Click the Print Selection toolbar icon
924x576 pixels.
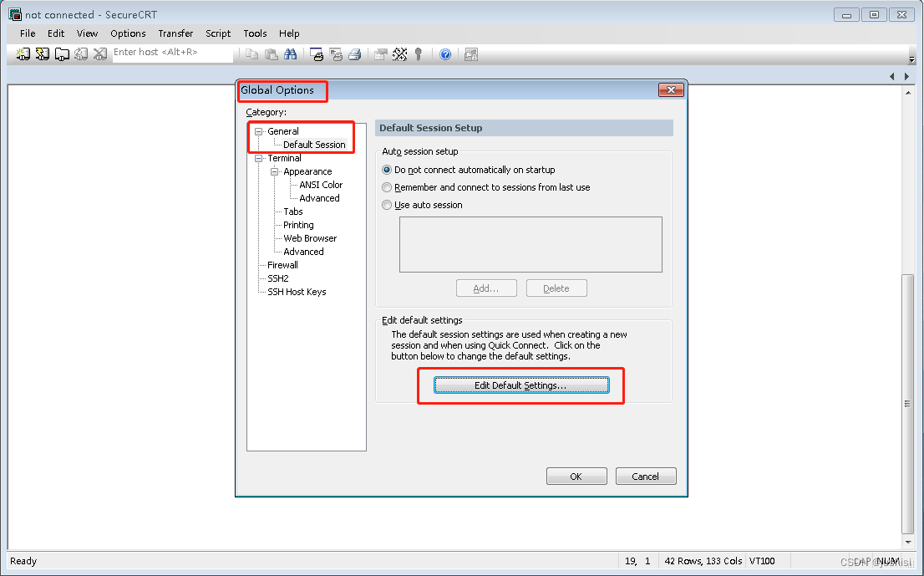[336, 54]
